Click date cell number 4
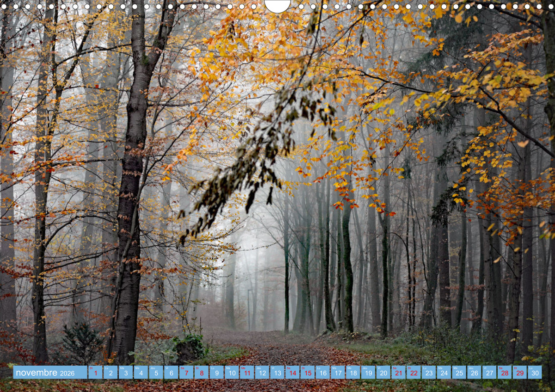555x392 pixels. click(x=141, y=373)
